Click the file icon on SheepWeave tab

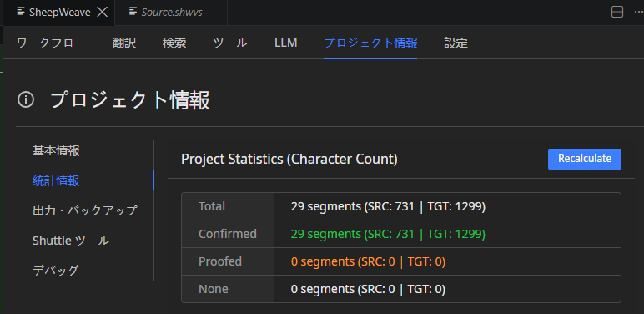pyautogui.click(x=21, y=12)
